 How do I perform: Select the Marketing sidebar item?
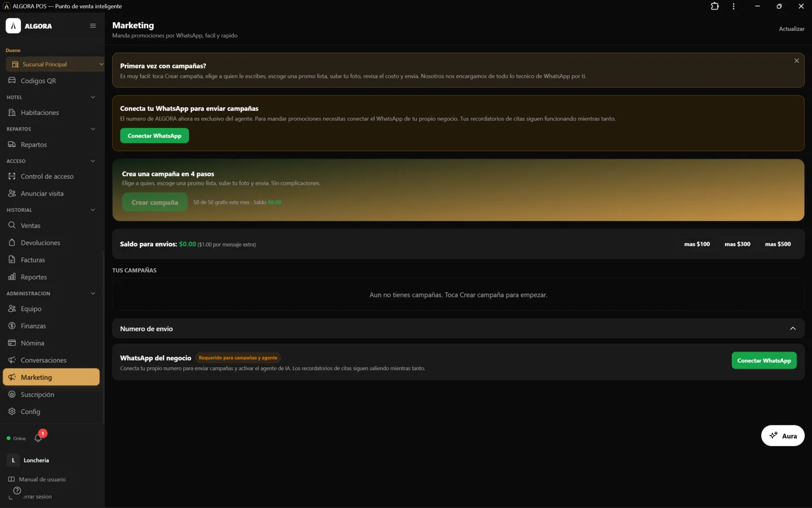click(x=51, y=377)
